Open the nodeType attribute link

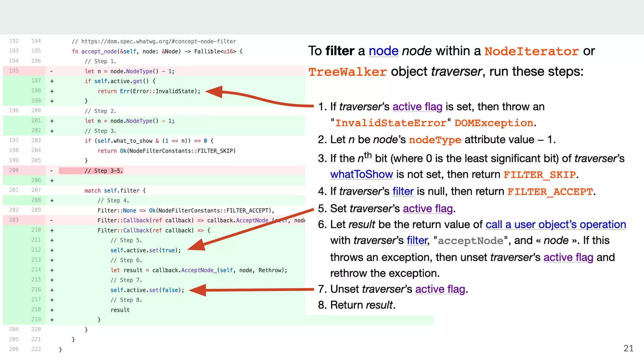click(x=435, y=140)
